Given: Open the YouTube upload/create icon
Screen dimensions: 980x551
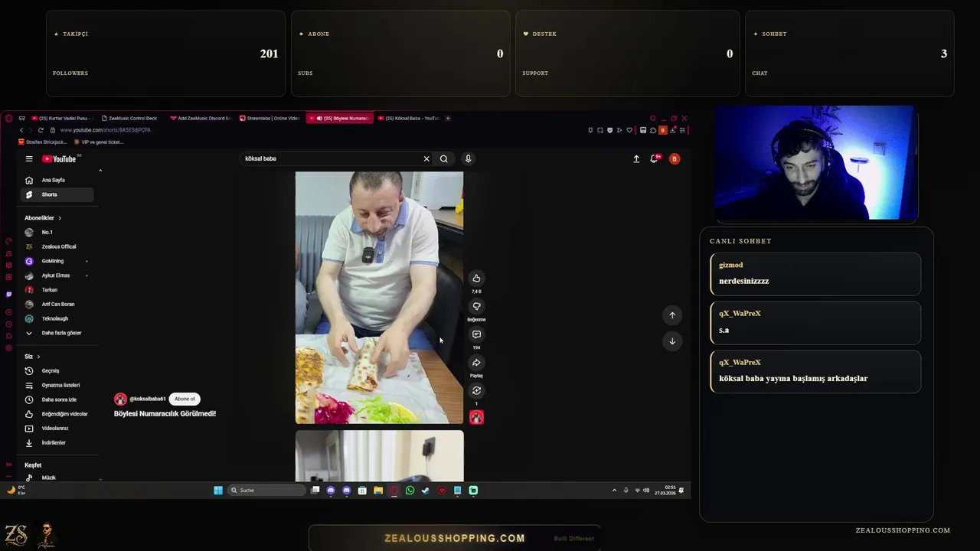Looking at the screenshot, I should pyautogui.click(x=636, y=159).
